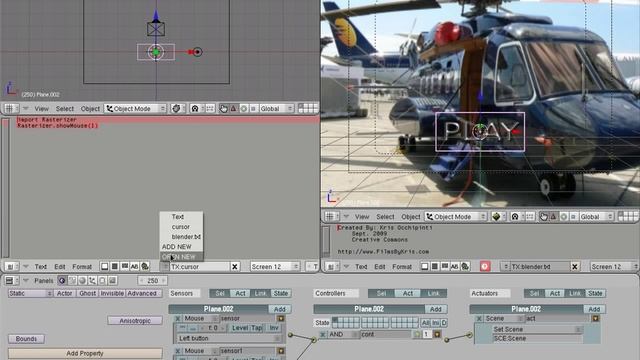Open the Left button mouse event dropdown
The width and height of the screenshot is (640, 360).
[x=229, y=338]
